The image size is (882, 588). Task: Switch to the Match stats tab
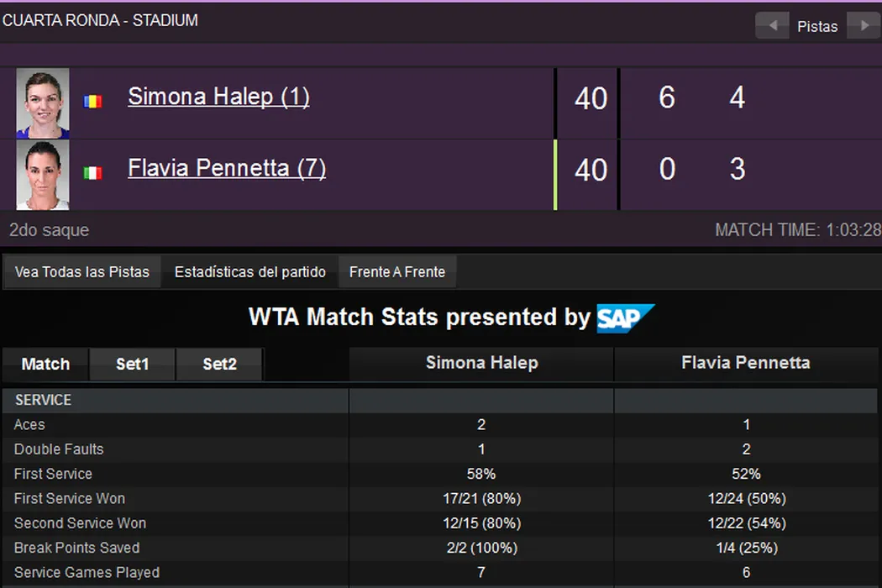point(45,365)
